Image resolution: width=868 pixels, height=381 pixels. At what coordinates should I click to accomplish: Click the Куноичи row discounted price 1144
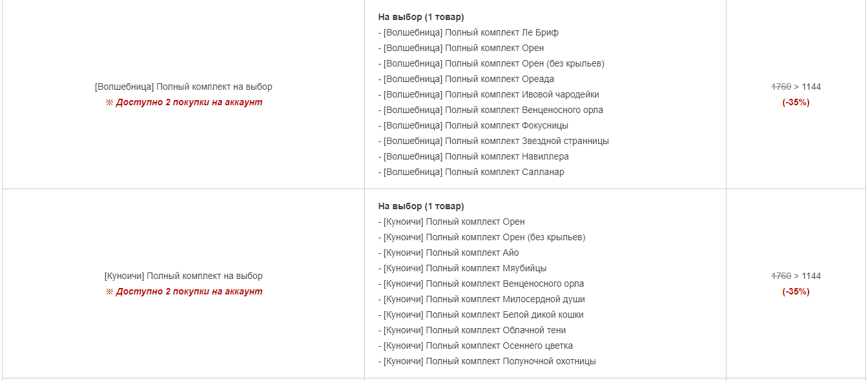tap(811, 276)
